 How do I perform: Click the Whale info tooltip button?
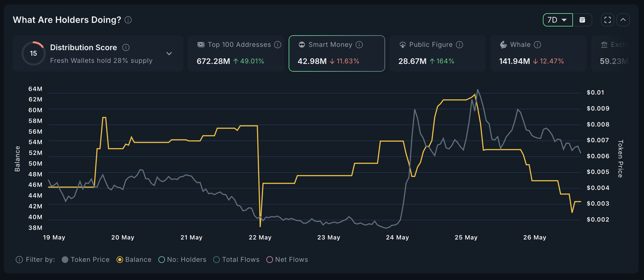tap(537, 44)
